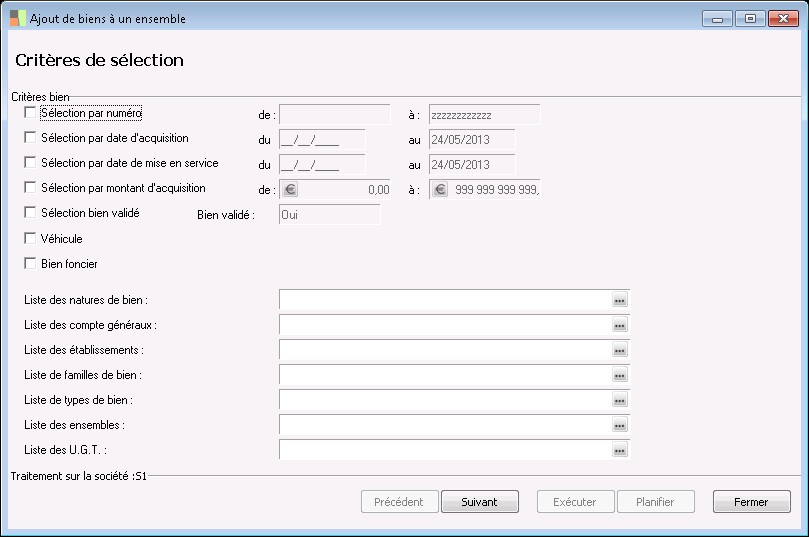The height and width of the screenshot is (537, 809).
Task: Open the Bien validé Oui field
Action: click(x=330, y=215)
